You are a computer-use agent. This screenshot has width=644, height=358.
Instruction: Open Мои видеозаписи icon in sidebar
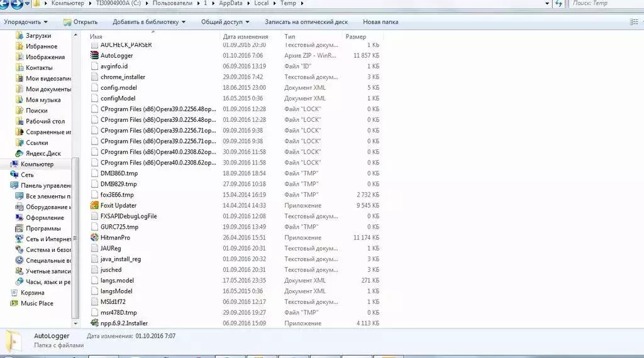(x=19, y=79)
